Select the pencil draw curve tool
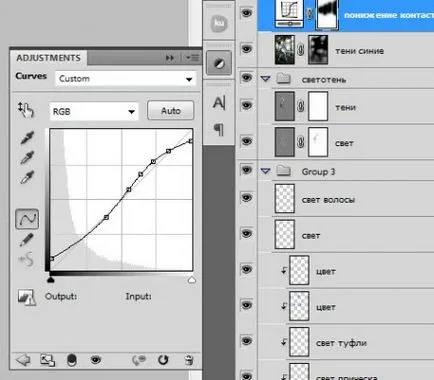This screenshot has height=380, width=434. tap(26, 240)
